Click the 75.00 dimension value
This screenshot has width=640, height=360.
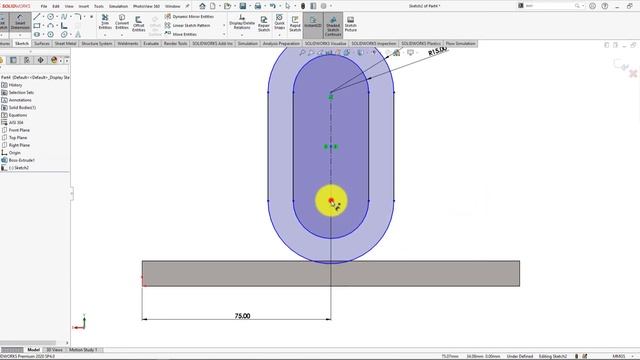tap(242, 316)
